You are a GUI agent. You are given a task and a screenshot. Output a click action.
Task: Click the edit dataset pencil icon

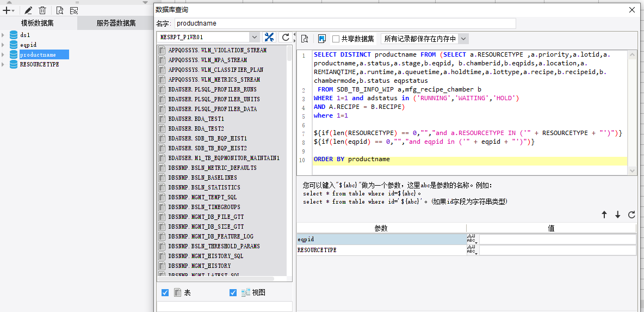[28, 11]
